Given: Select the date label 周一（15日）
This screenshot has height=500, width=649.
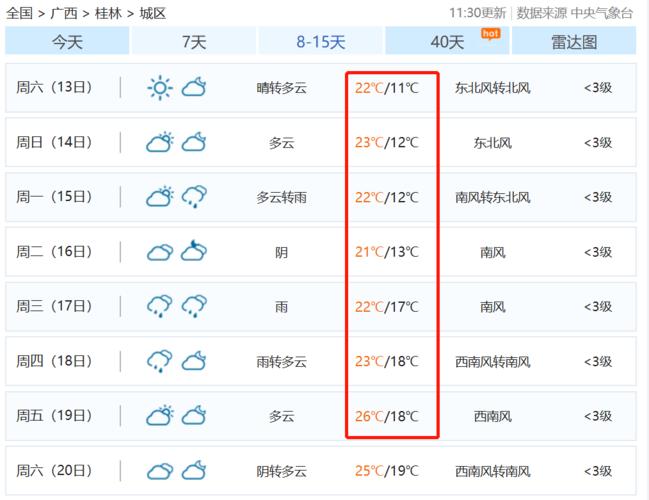Looking at the screenshot, I should [x=54, y=197].
